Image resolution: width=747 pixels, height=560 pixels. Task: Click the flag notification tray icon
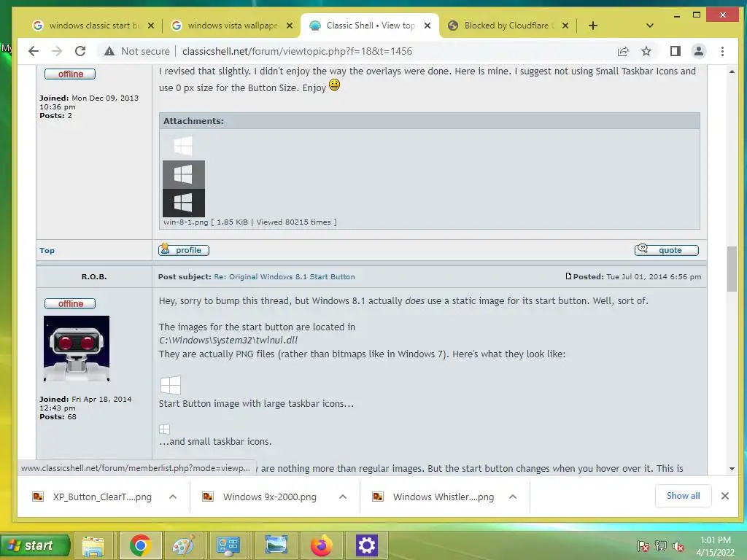(643, 546)
